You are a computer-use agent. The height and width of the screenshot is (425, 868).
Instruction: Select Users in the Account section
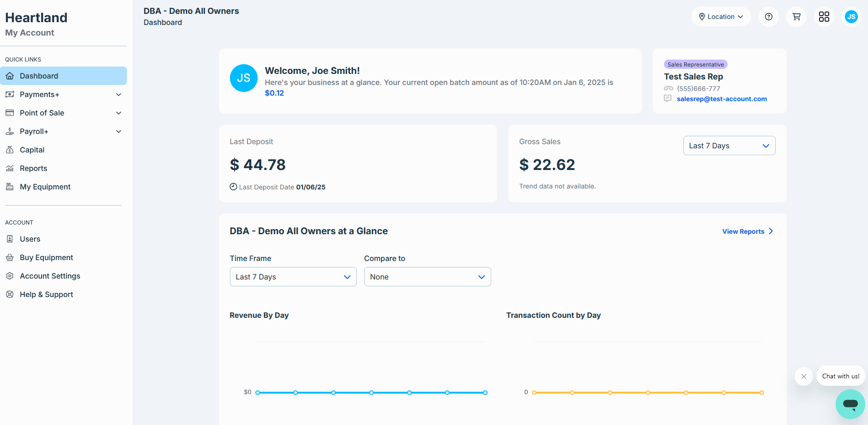point(30,239)
